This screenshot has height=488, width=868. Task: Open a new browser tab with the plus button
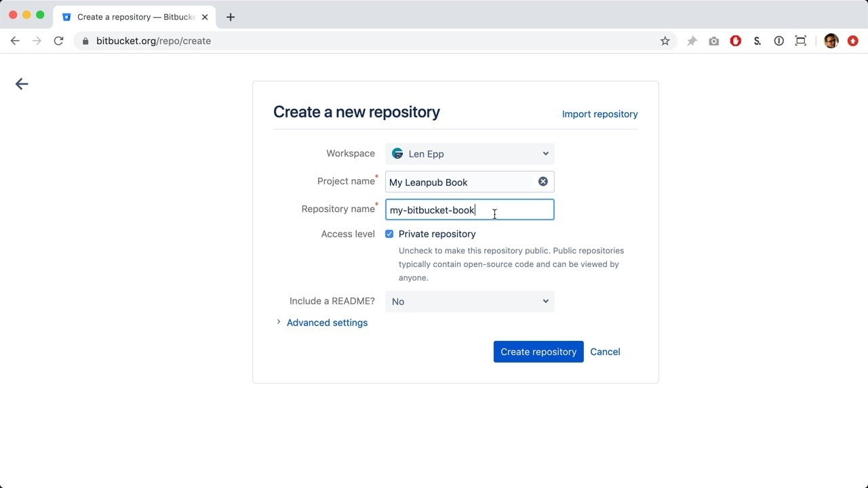point(231,17)
